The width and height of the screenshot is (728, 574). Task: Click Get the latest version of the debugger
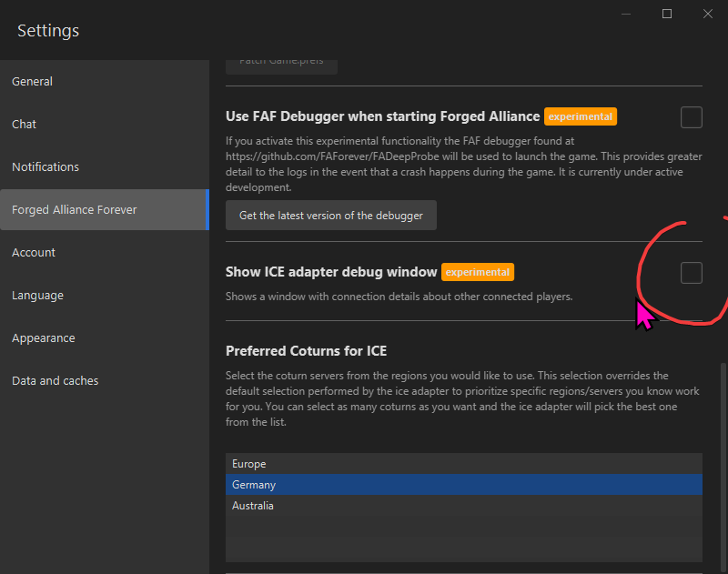pos(331,216)
